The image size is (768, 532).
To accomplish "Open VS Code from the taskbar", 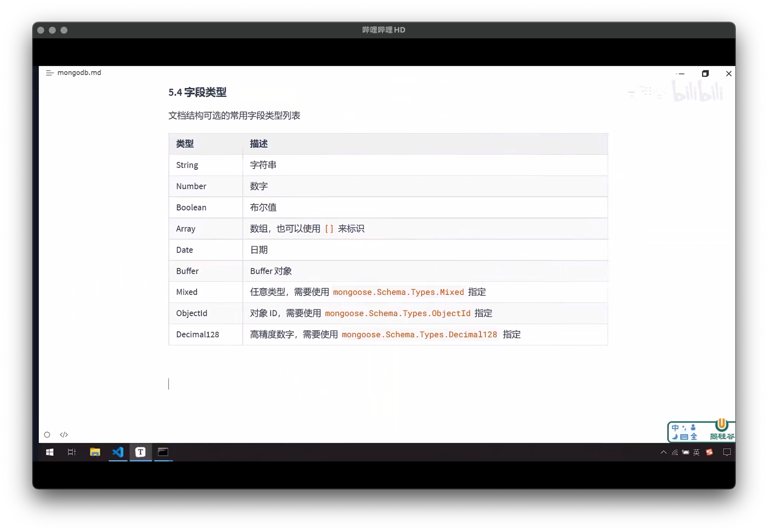I will tap(118, 452).
